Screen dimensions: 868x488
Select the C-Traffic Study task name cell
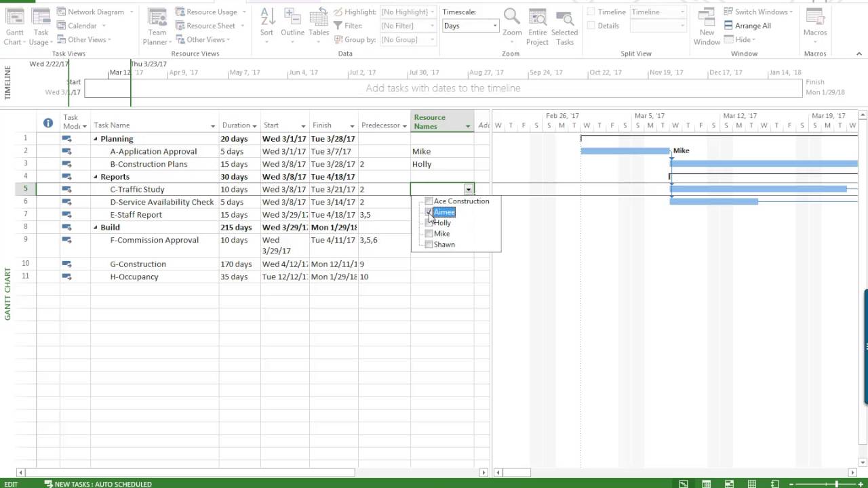point(155,190)
